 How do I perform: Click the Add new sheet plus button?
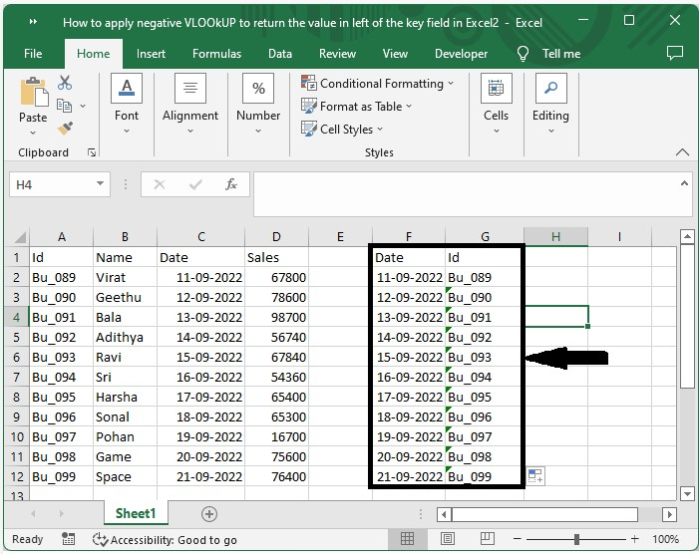[209, 514]
